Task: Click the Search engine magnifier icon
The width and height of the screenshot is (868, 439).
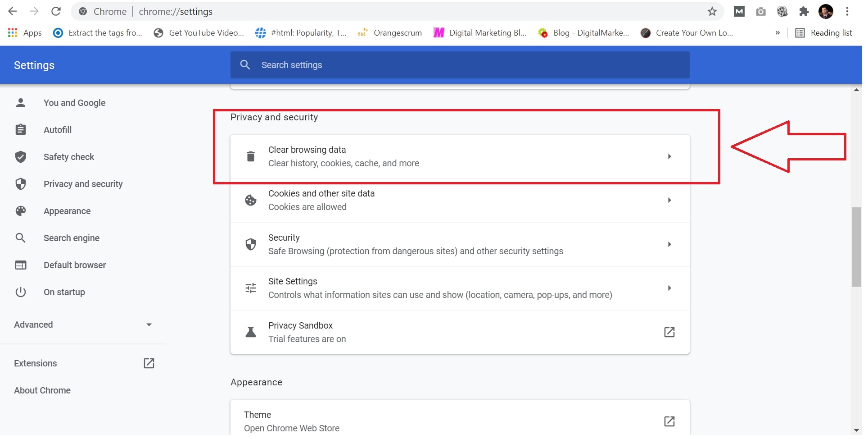Action: coord(21,238)
